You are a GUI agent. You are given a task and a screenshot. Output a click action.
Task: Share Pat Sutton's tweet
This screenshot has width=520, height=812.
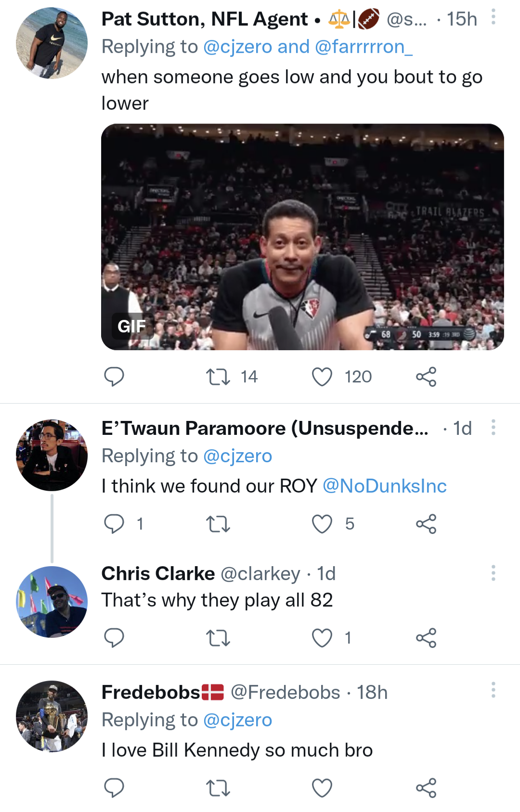click(426, 377)
